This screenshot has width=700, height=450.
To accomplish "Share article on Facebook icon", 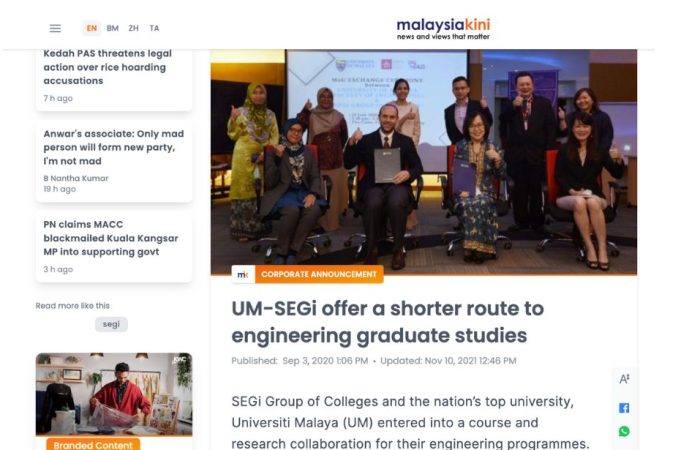I will tap(624, 408).
